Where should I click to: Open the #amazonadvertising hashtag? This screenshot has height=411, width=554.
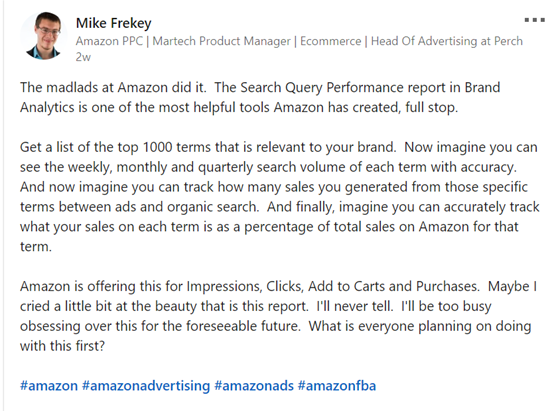(x=146, y=386)
